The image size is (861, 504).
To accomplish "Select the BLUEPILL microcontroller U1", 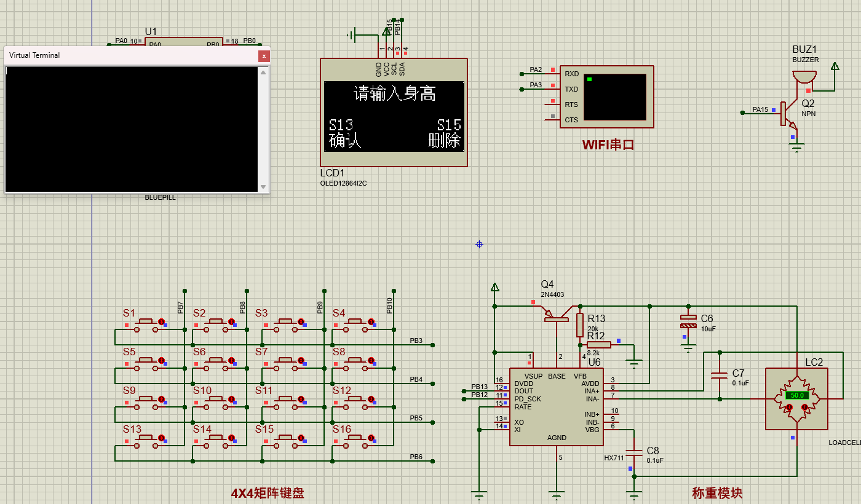I will click(x=184, y=43).
